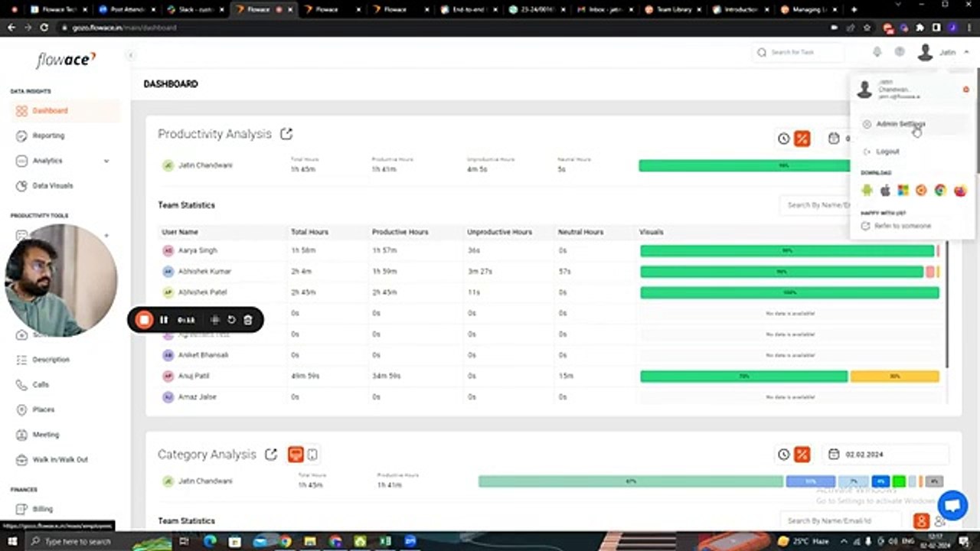Screen dimensions: 980x551
Task: Switch Category Analysis to time view
Action: [784, 455]
